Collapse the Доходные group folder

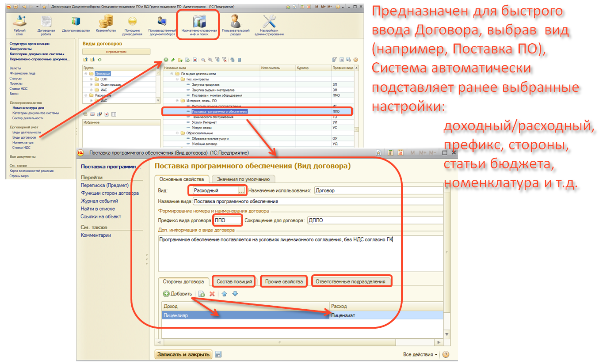pyautogui.click(x=86, y=73)
